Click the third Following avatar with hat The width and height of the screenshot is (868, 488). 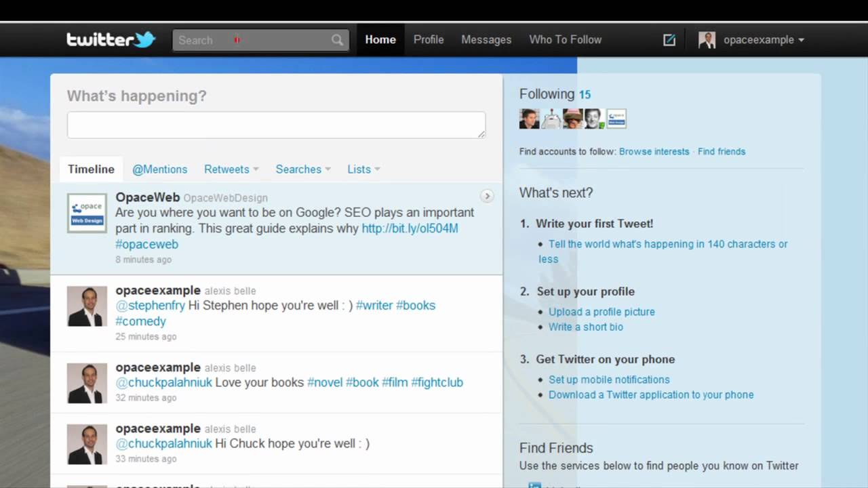pyautogui.click(x=573, y=119)
